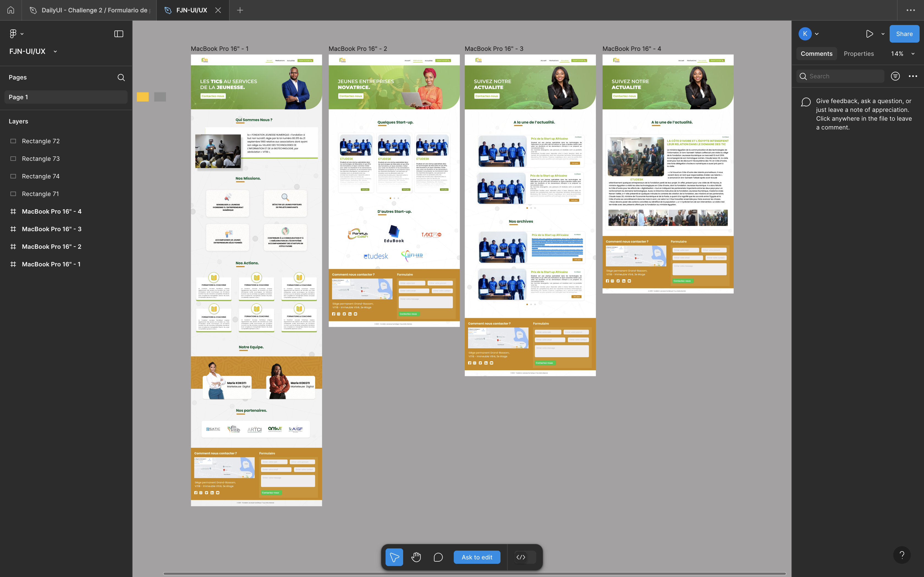The height and width of the screenshot is (577, 924).
Task: Add a new tab with plus
Action: (x=240, y=10)
